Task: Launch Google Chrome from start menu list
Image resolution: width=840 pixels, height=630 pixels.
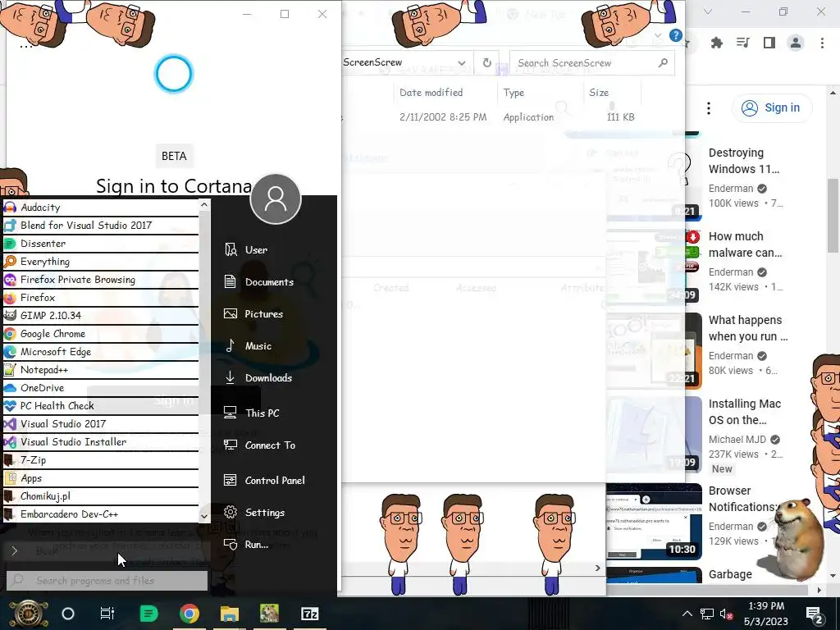Action: click(x=101, y=334)
